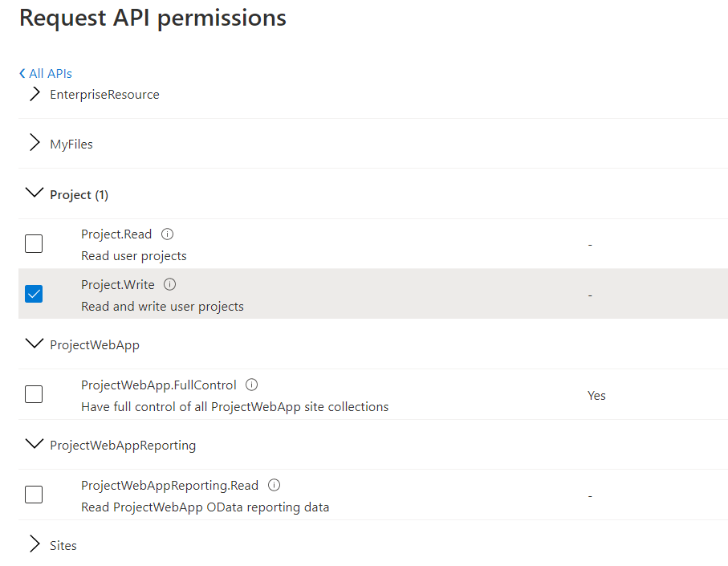Screen dimensions: 728x566
Task: Open info tooltip for ProjectWebApp.FullControl
Action: [x=252, y=385]
